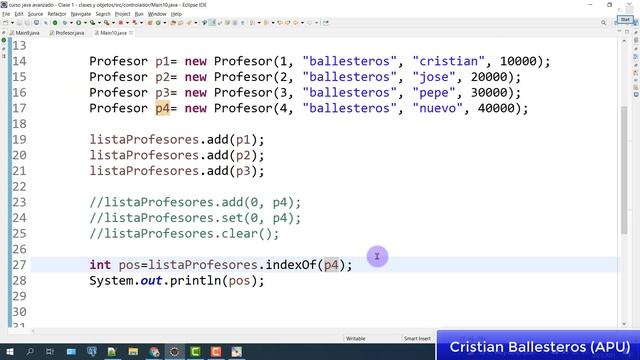Open the Project menu

click(122, 14)
